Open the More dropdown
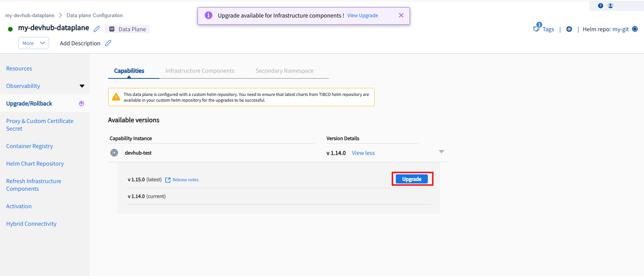The image size is (644, 276). 33,43
